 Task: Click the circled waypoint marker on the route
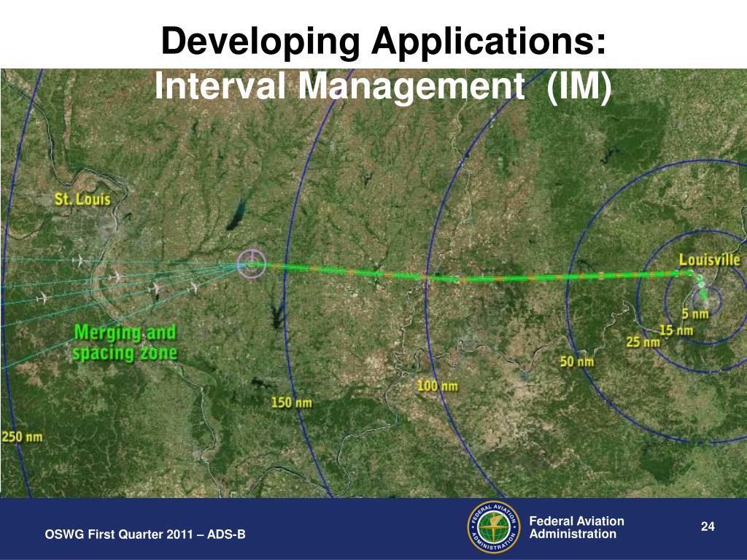click(252, 262)
